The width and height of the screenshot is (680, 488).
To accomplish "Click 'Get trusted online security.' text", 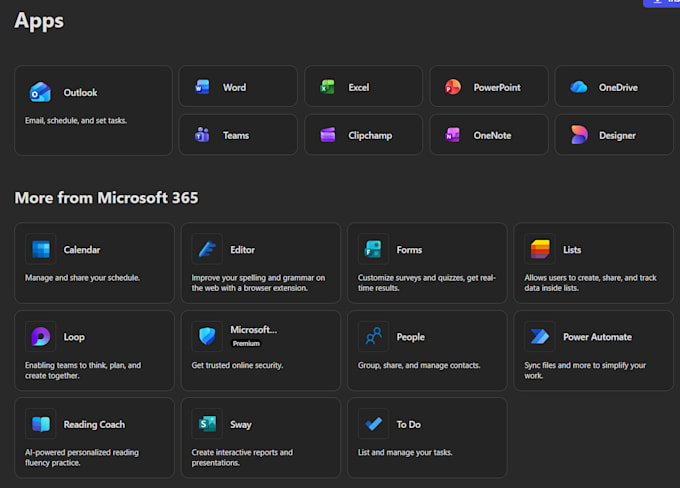I will click(237, 365).
